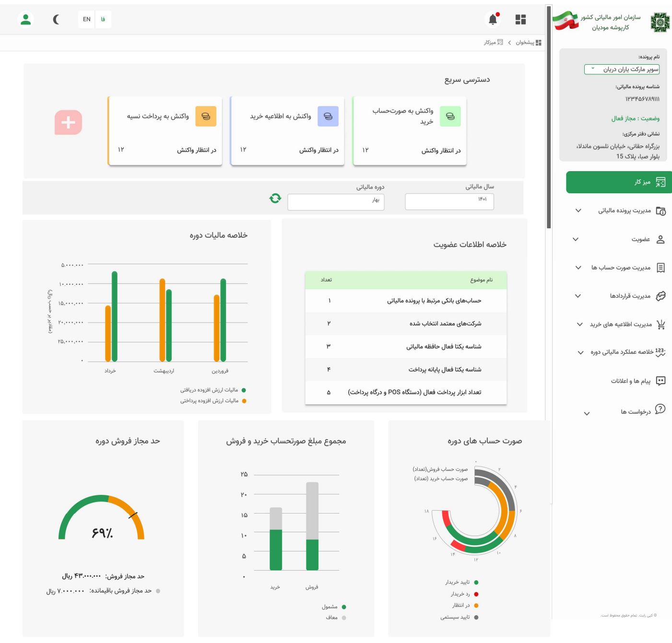This screenshot has width=672, height=643.
Task: Click the سال مالیاتی input field
Action: 449,201
